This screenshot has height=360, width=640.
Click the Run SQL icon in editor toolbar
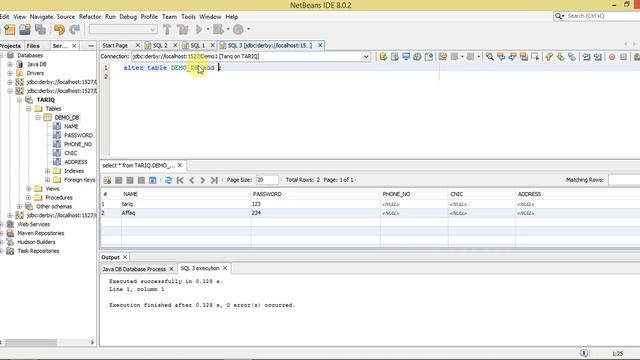click(x=383, y=57)
